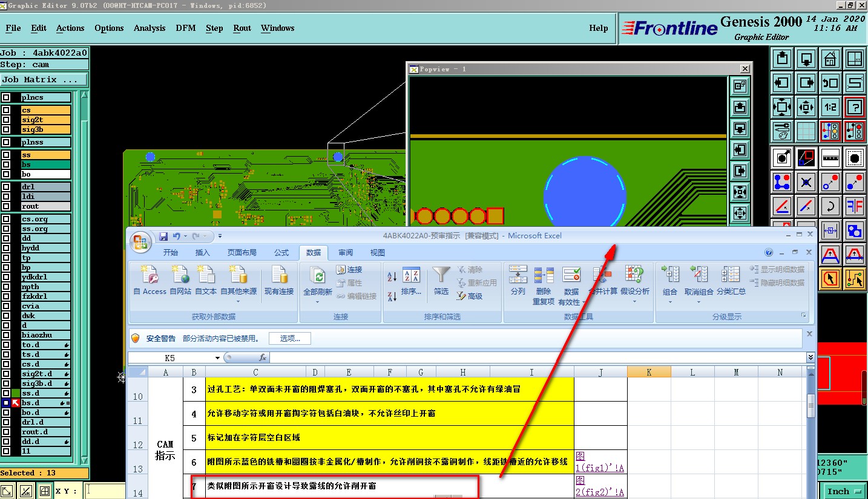Click the 筛选 filter funnel icon
This screenshot has height=499, width=868.
[x=441, y=281]
